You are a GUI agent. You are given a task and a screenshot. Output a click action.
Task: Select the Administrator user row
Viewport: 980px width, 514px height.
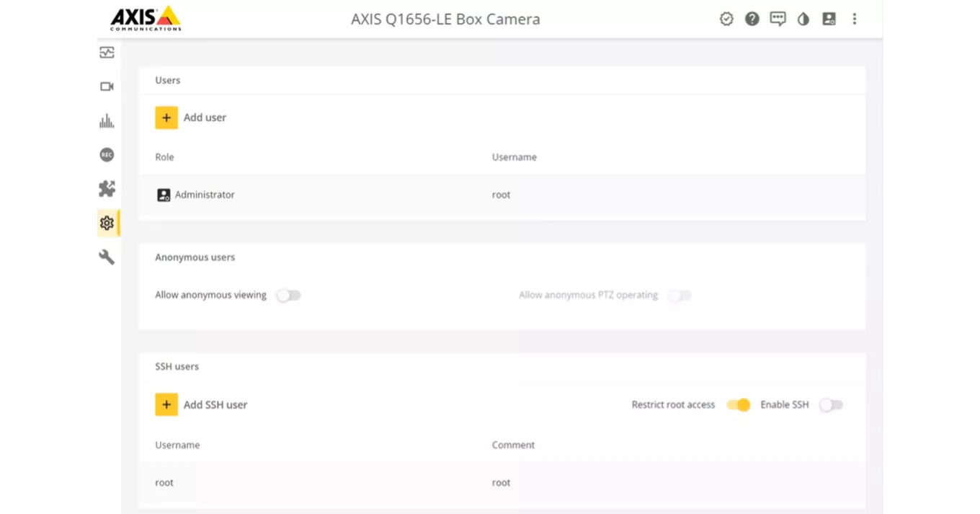pyautogui.click(x=502, y=195)
